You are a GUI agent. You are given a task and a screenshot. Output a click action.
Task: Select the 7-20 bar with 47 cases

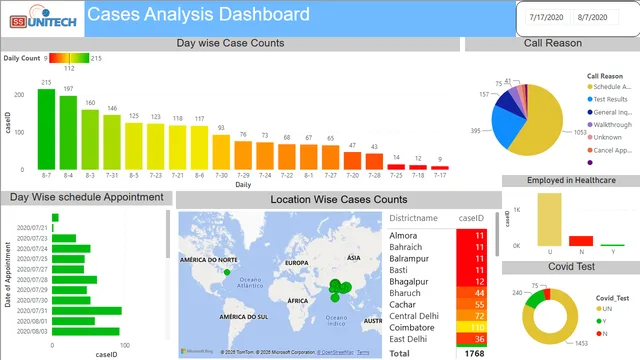[352, 161]
